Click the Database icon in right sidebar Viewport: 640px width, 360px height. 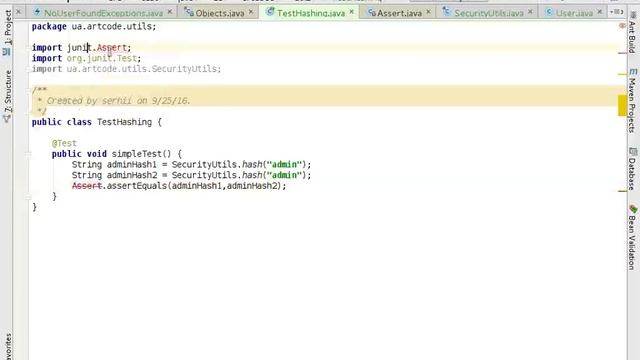[x=633, y=151]
